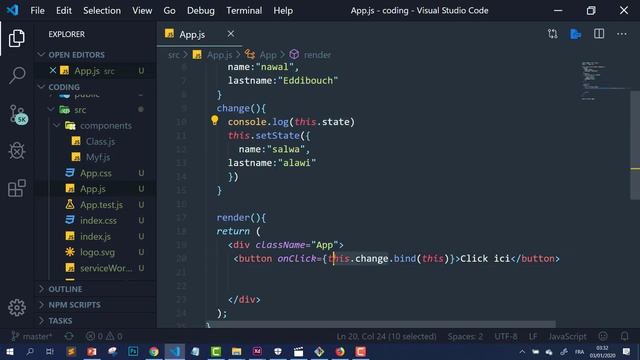640x360 pixels.
Task: Open Photoshop from the taskbar
Action: click(133, 351)
